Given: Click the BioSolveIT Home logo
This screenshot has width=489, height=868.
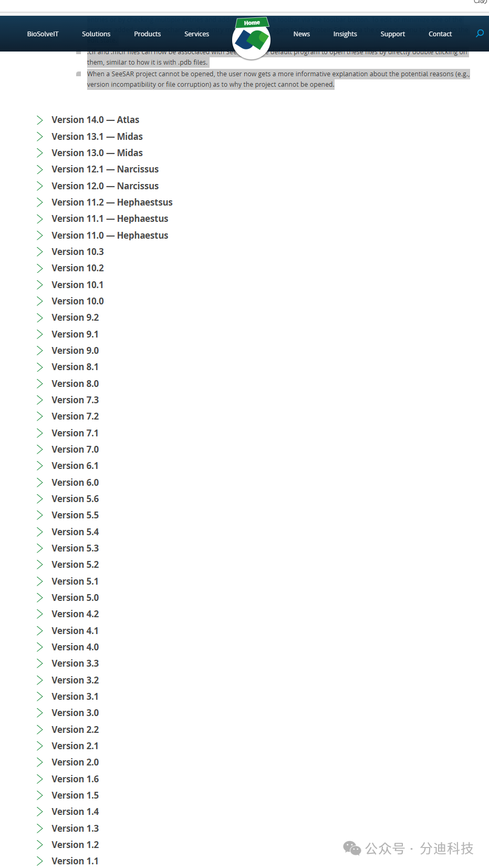Looking at the screenshot, I should point(251,38).
